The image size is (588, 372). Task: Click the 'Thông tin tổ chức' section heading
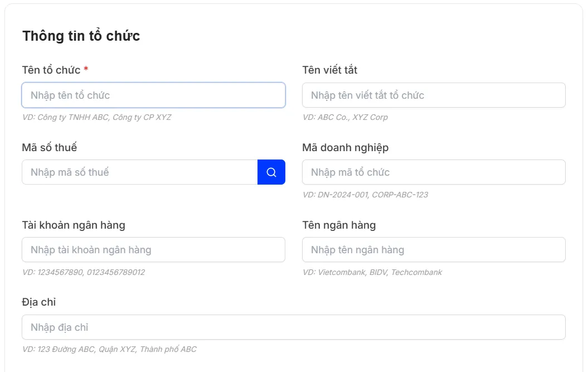click(x=81, y=36)
